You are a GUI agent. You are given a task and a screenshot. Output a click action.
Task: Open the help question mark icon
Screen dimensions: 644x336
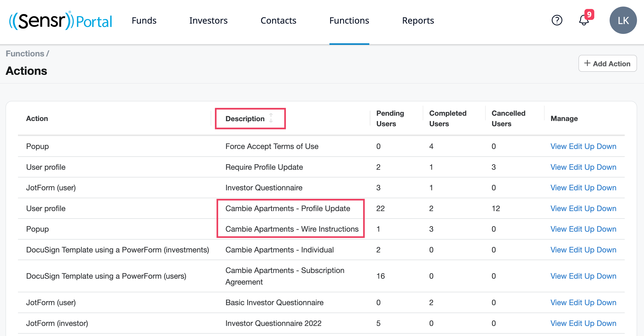pos(557,20)
